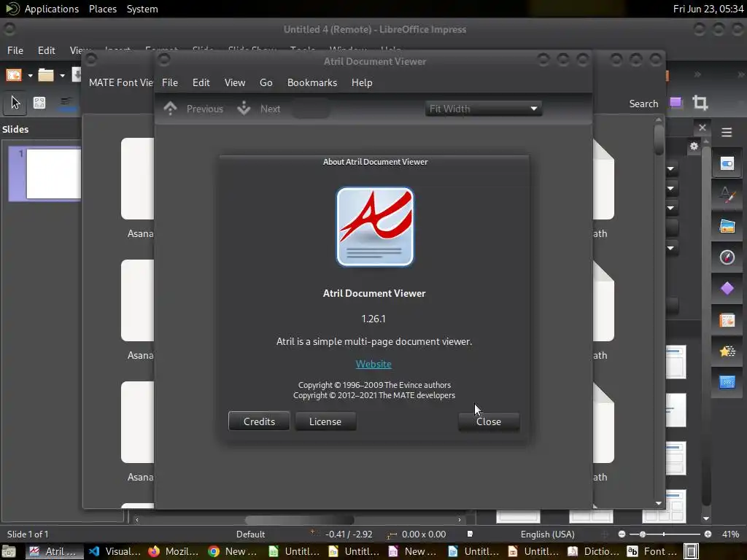Open the Impress sidebar Gallery deck
Viewport: 747px width, 560px height.
727,226
